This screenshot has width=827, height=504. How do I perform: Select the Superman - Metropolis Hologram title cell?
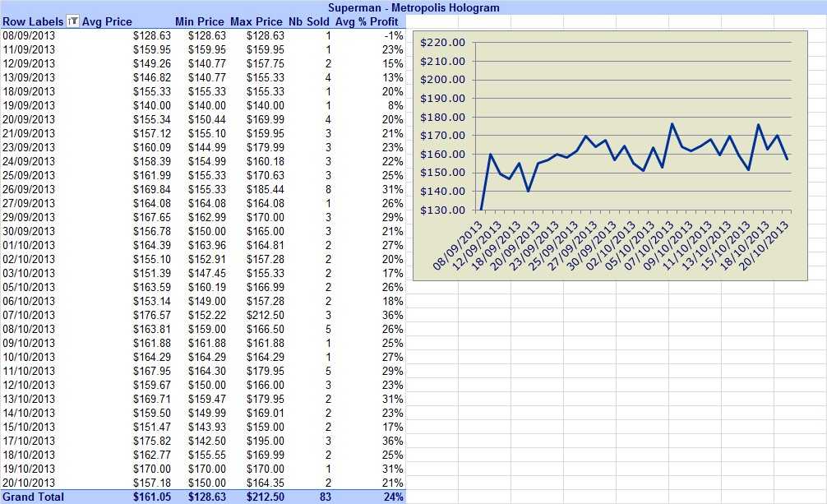click(413, 7)
